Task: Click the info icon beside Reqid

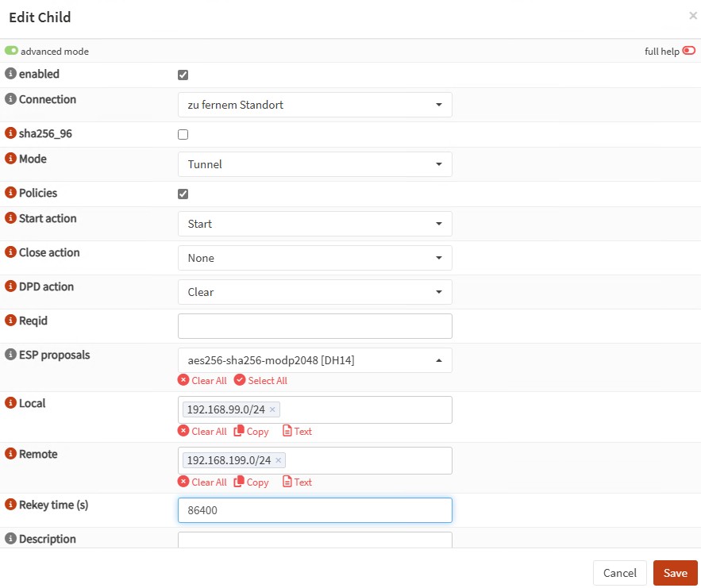Action: [x=11, y=321]
